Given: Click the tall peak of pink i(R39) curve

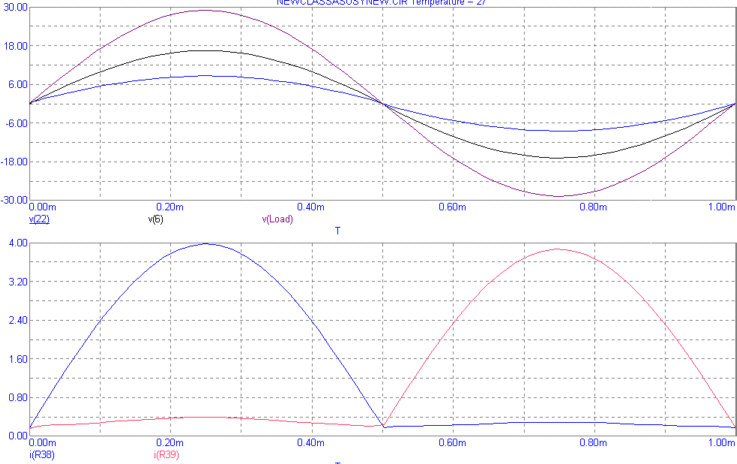Looking at the screenshot, I should pos(558,249).
